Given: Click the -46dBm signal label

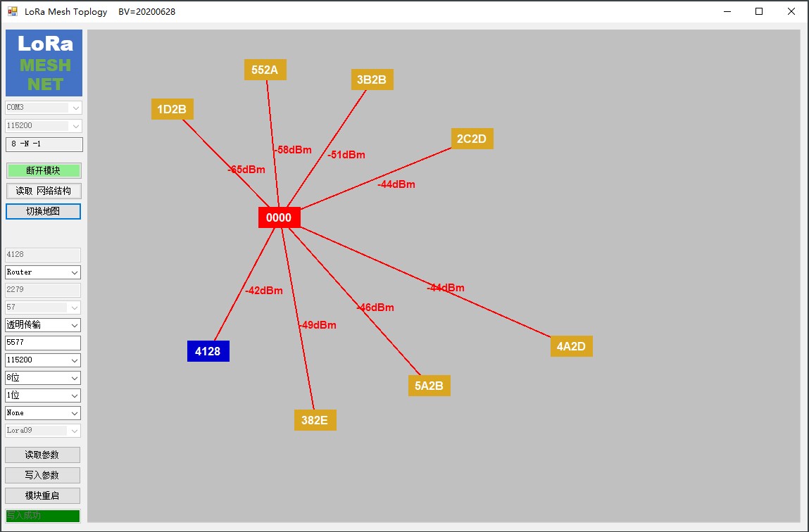Looking at the screenshot, I should [x=375, y=308].
